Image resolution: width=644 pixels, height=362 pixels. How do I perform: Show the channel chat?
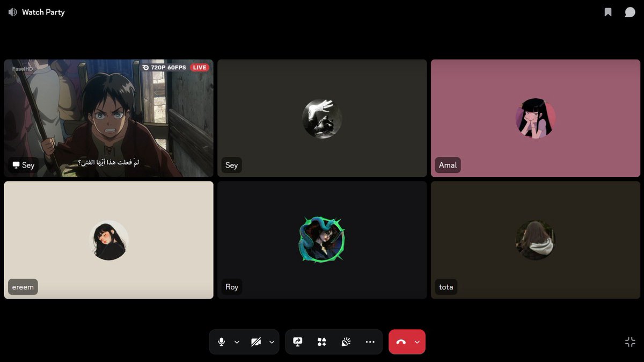[x=630, y=12]
